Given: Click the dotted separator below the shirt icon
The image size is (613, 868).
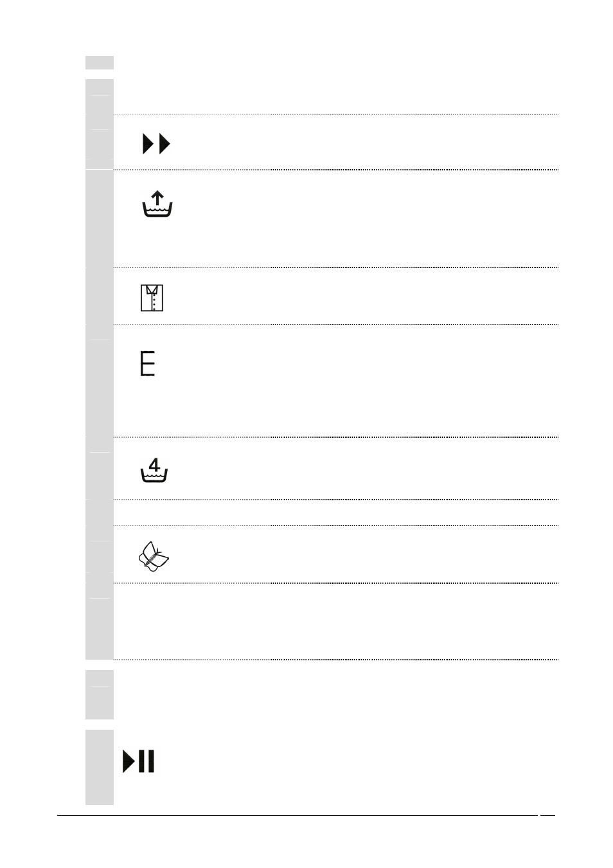Looking at the screenshot, I should tap(335, 324).
